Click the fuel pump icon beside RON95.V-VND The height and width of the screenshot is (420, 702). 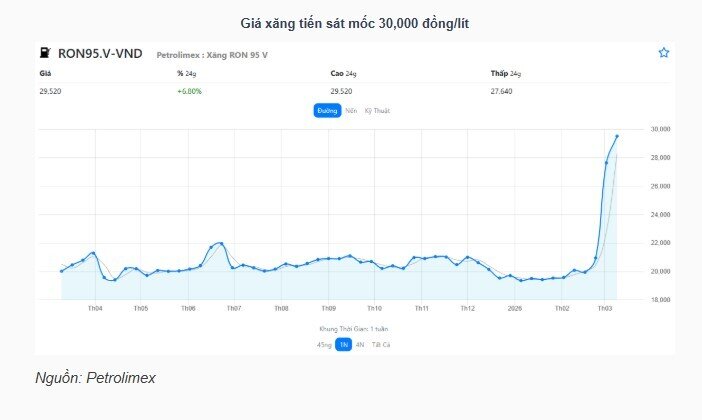pos(45,52)
